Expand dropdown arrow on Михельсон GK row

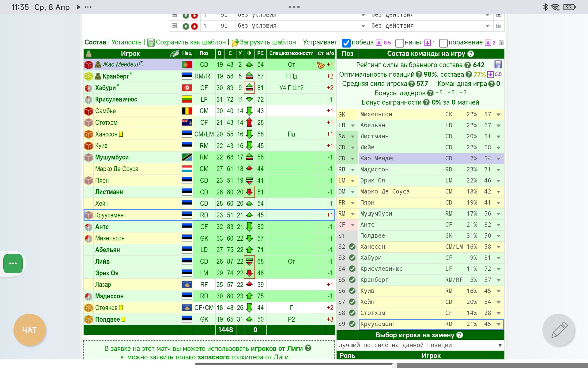tap(499, 114)
